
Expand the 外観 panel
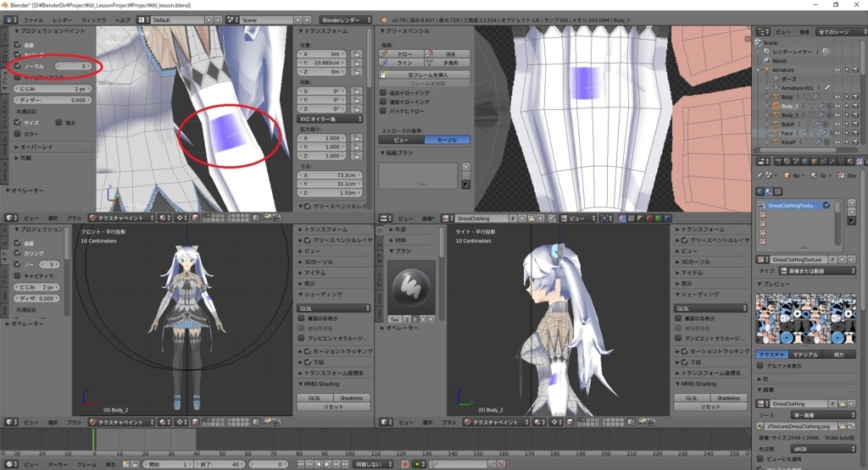click(26, 158)
